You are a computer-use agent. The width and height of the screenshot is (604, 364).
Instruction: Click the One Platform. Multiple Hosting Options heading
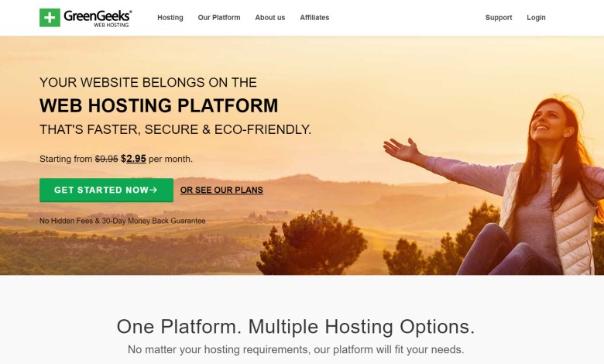pyautogui.click(x=296, y=327)
